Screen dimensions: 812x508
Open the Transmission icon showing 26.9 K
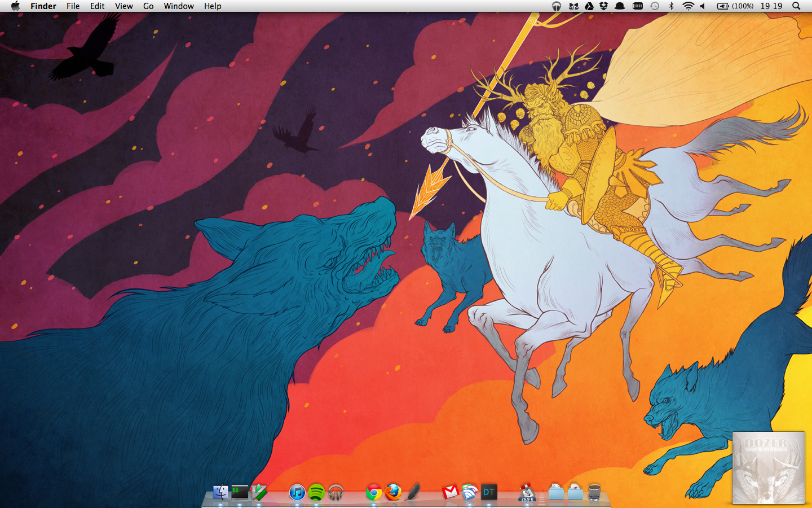click(x=527, y=492)
